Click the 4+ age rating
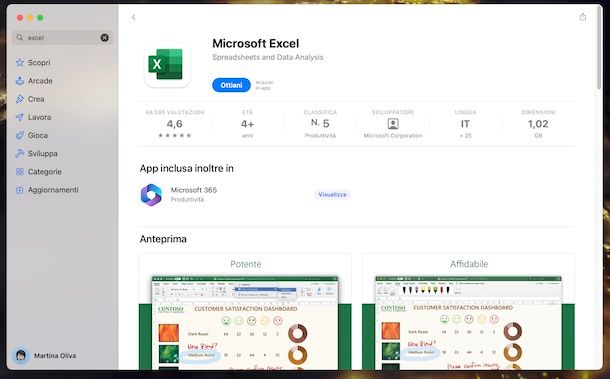Image resolution: width=610 pixels, height=379 pixels. (x=247, y=124)
